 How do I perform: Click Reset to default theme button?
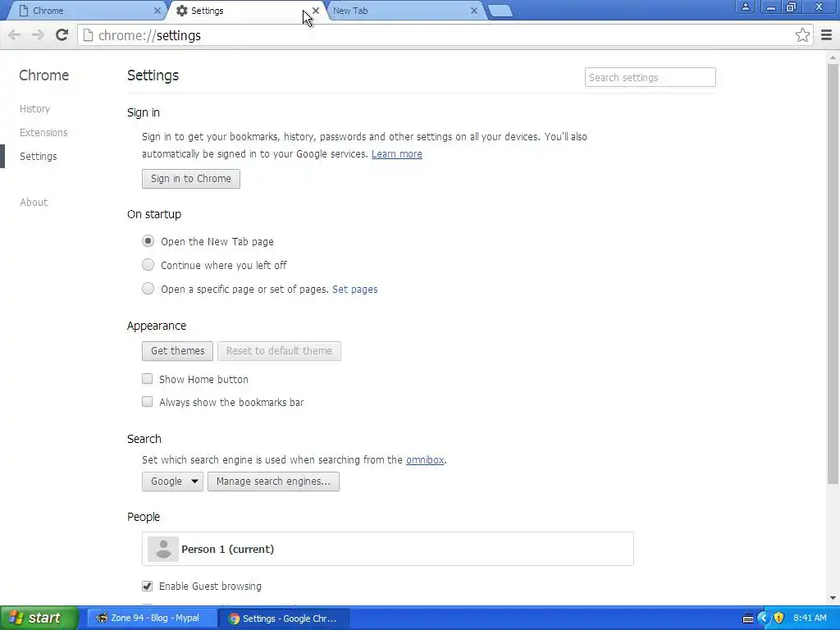click(x=279, y=351)
